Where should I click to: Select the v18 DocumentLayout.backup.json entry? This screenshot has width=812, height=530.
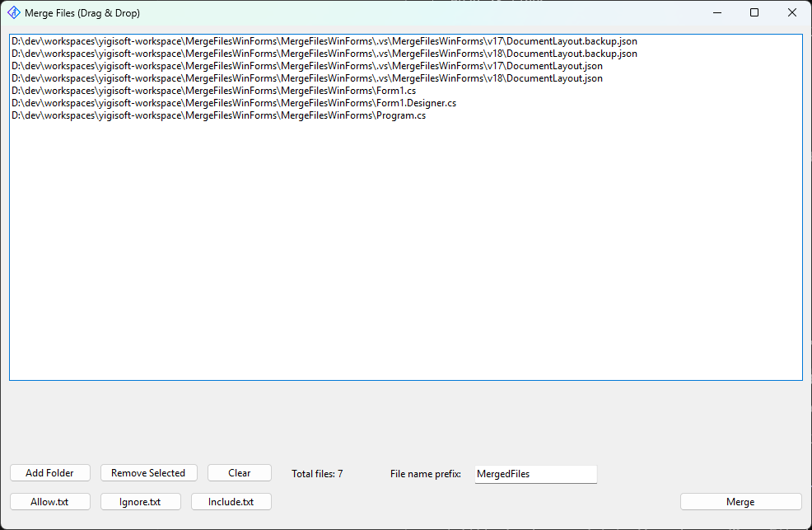coord(324,53)
